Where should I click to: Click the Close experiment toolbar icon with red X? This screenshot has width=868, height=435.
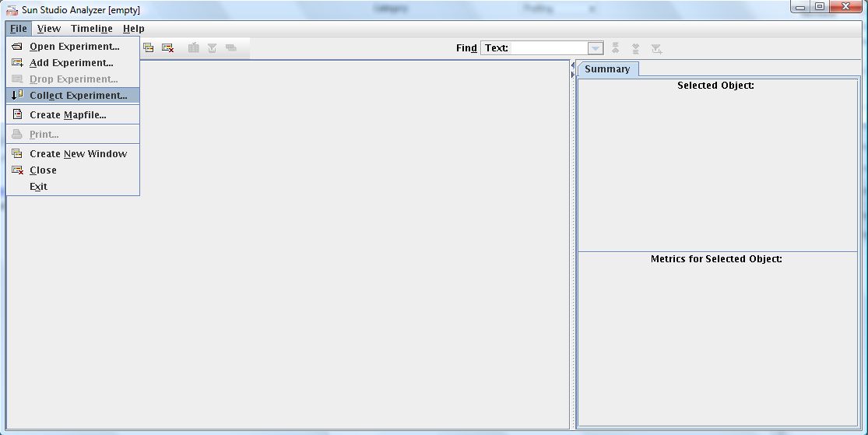point(167,48)
